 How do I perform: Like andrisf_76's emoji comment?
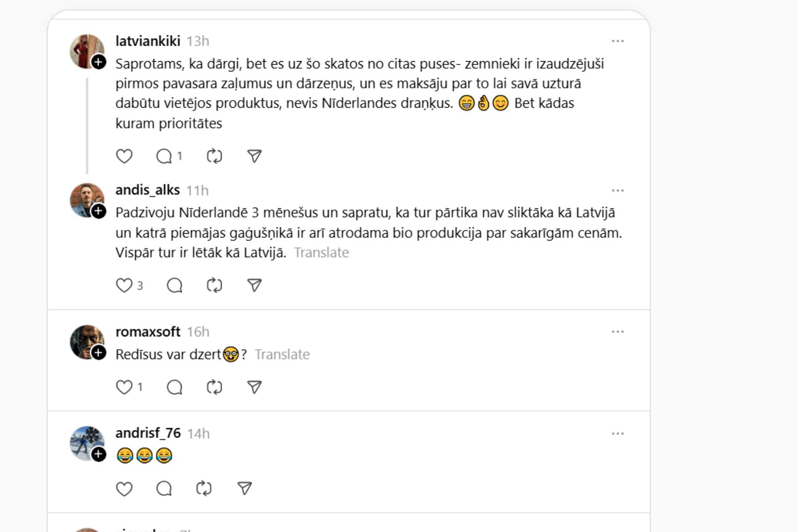124,489
